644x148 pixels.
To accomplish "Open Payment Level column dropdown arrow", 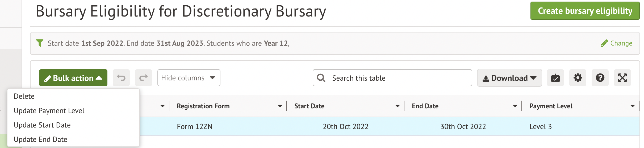I will point(633,106).
